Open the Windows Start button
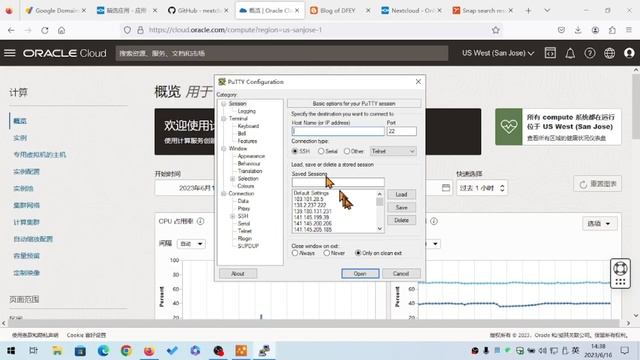The image size is (640, 360). click(11, 351)
